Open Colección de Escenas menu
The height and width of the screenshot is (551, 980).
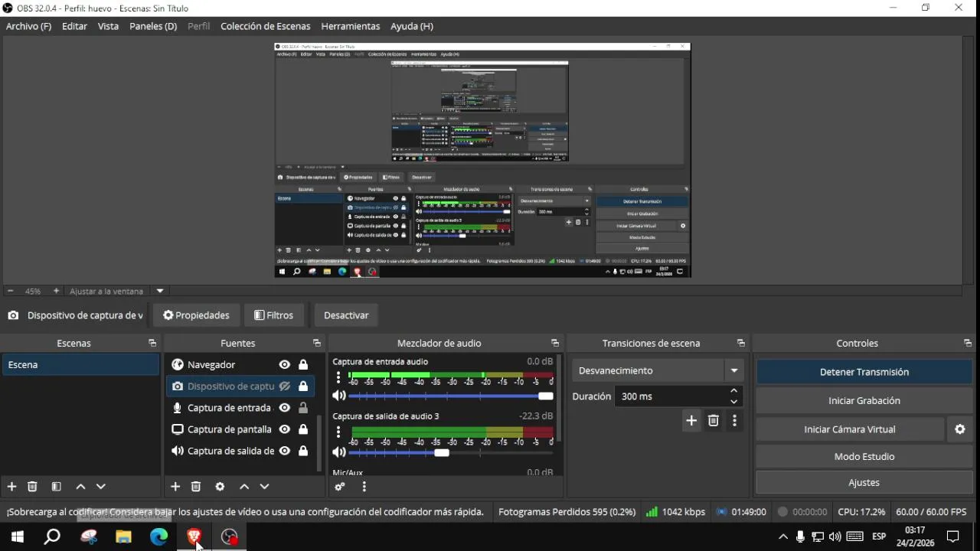click(266, 26)
